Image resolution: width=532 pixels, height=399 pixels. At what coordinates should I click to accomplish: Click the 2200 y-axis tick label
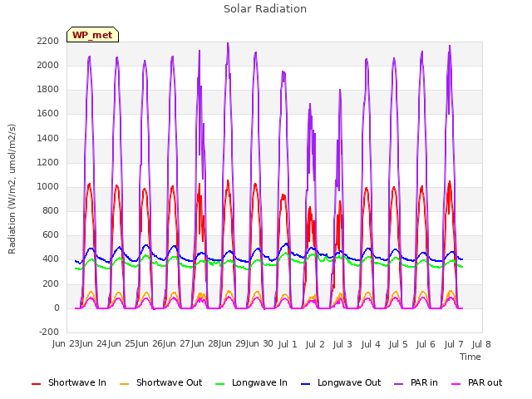48,41
